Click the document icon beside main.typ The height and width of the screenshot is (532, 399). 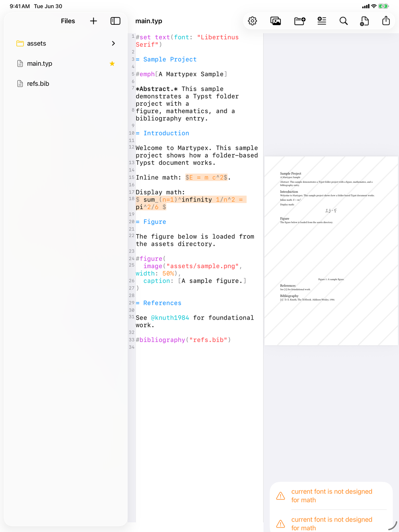coord(20,63)
